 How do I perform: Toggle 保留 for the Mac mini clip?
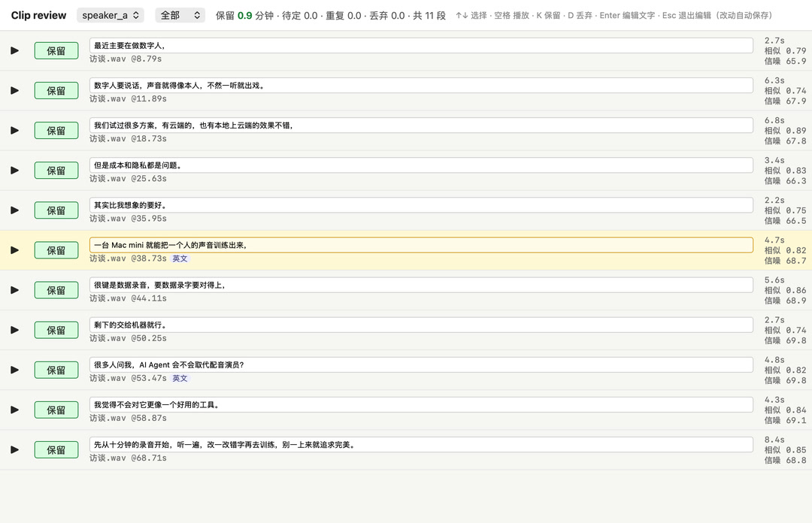(56, 250)
